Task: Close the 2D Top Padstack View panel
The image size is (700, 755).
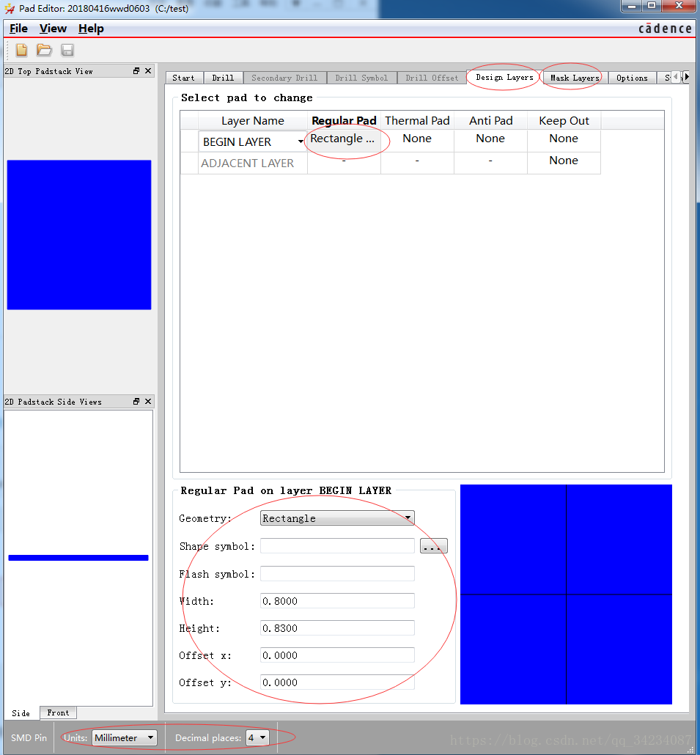Action: tap(148, 71)
